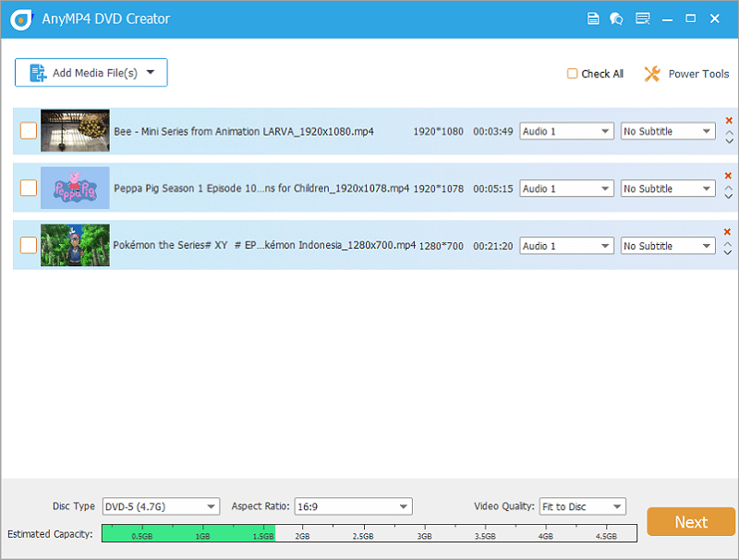The width and height of the screenshot is (739, 560).
Task: Select the Bee Mini Series video thumbnail
Action: coord(75,130)
